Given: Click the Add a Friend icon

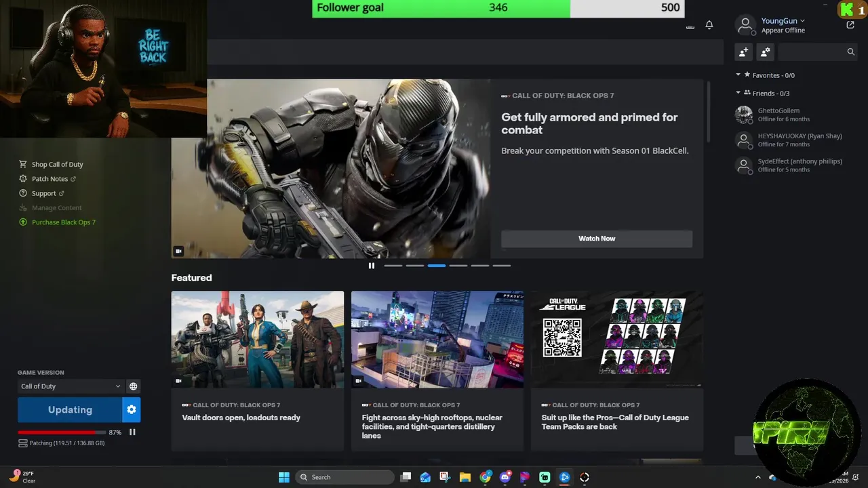Looking at the screenshot, I should click(744, 52).
